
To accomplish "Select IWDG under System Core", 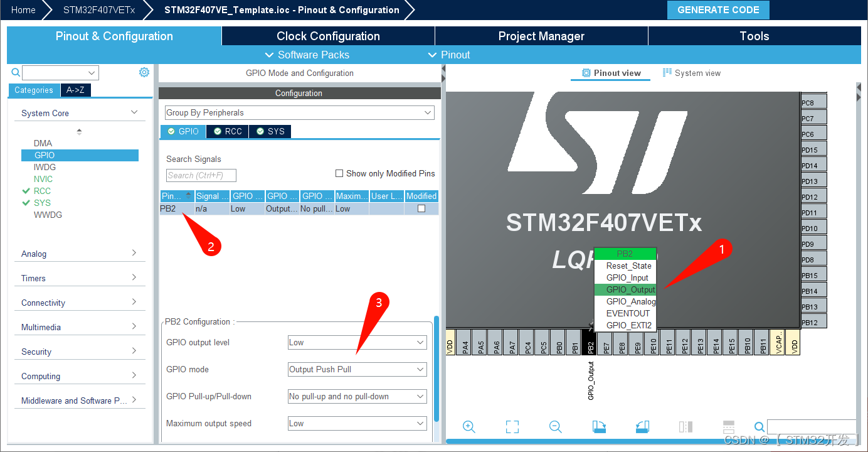I will click(45, 167).
